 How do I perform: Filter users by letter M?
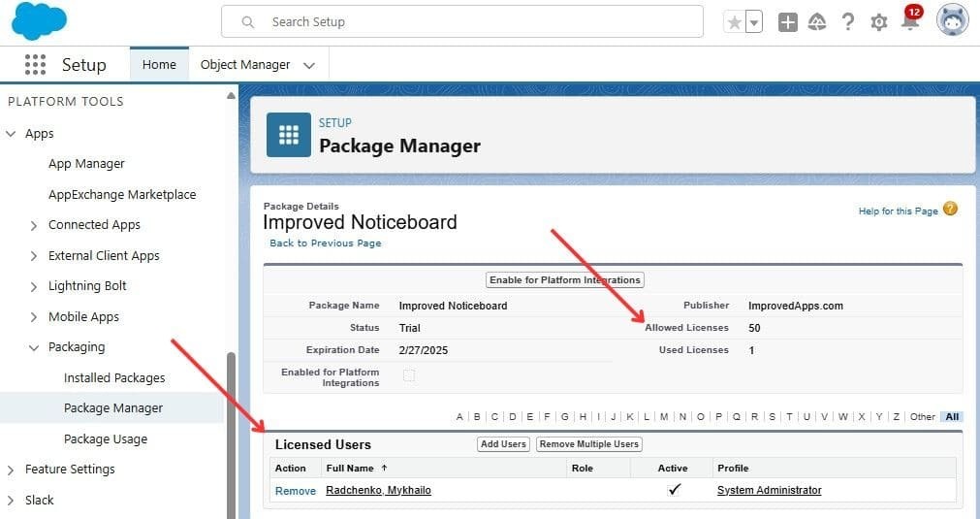(664, 416)
